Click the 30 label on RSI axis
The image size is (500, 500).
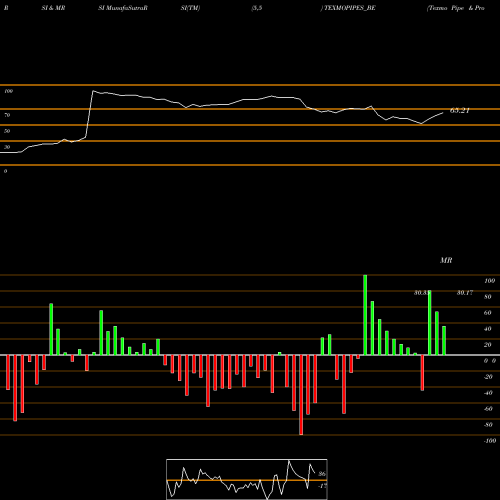(x=7, y=147)
